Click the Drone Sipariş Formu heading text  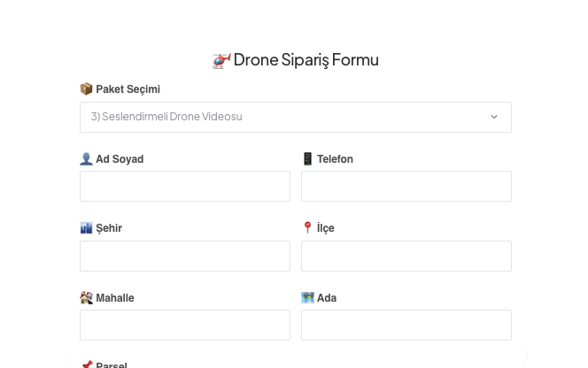(x=306, y=60)
